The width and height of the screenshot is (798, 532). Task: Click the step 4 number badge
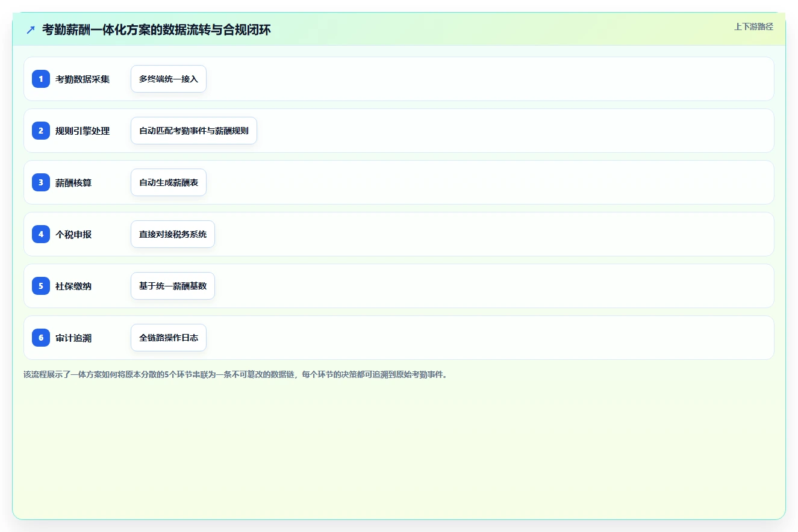point(41,234)
